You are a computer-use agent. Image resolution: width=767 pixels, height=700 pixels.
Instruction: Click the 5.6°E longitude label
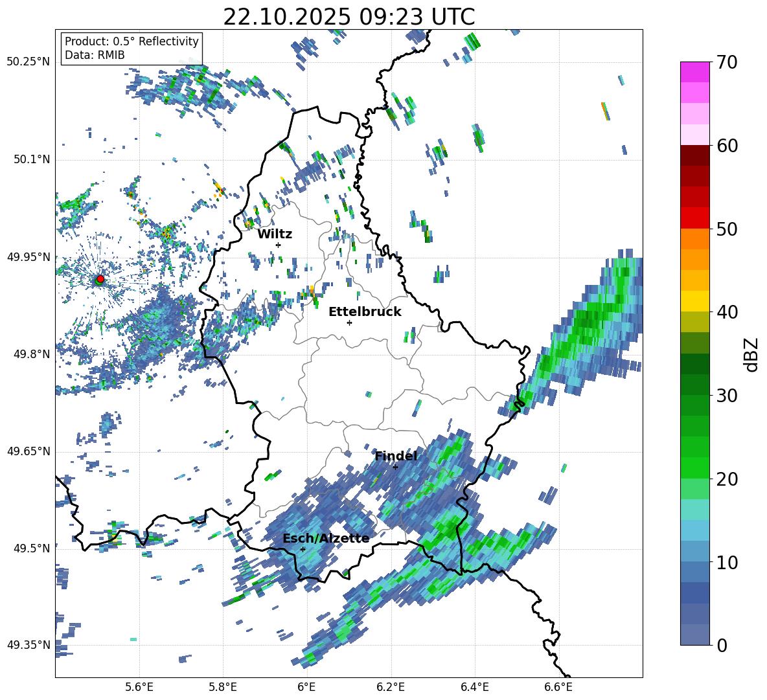click(139, 687)
